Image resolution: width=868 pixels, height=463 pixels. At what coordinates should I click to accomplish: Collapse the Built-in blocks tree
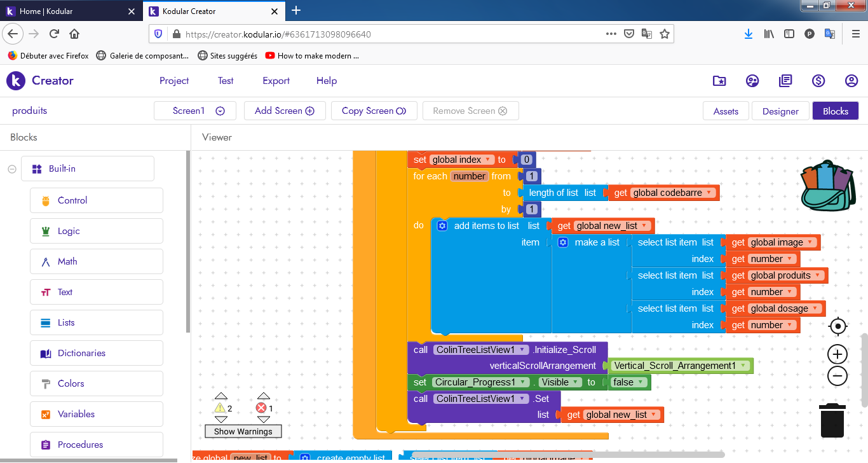pos(11,169)
